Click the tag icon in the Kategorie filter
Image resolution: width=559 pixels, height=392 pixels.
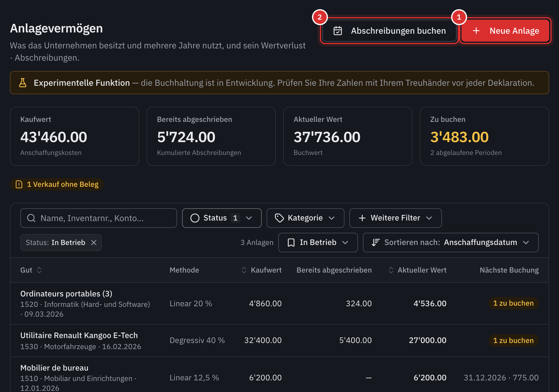279,218
